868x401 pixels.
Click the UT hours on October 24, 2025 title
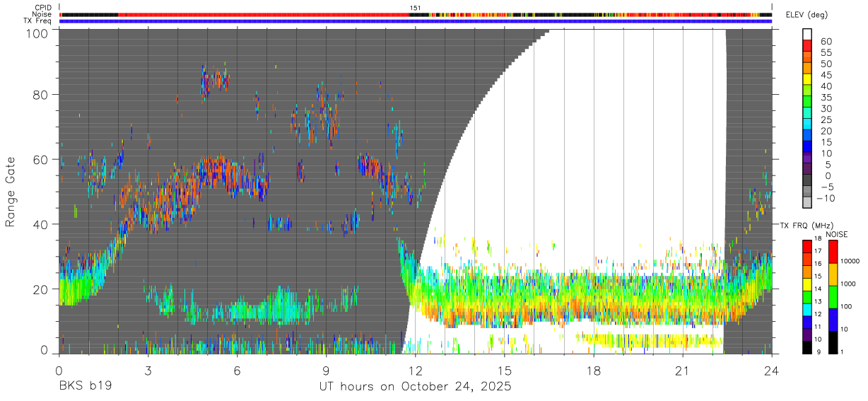click(x=415, y=387)
